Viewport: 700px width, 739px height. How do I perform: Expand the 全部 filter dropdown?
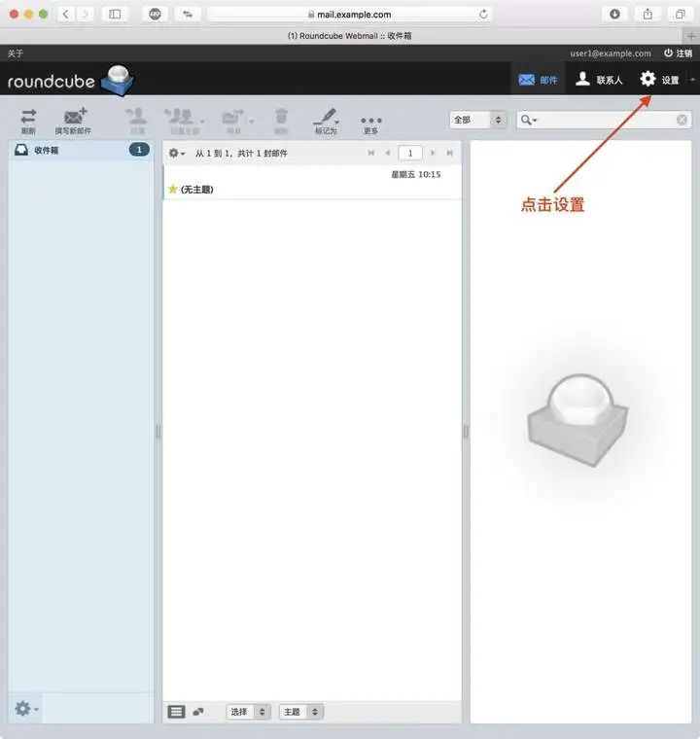(x=478, y=120)
